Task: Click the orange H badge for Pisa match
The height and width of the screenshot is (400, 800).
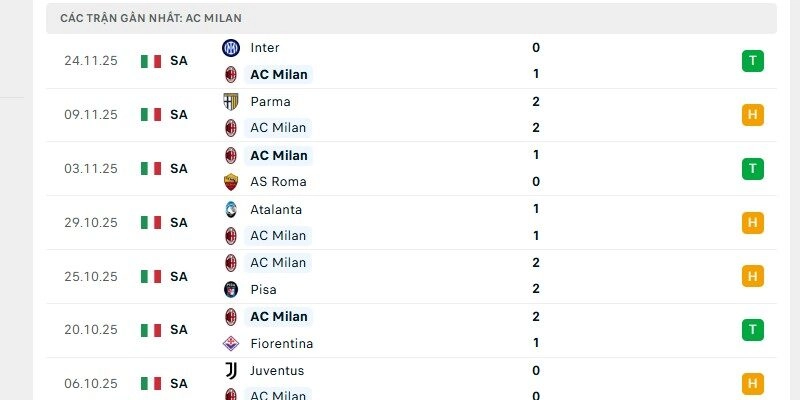Action: click(x=753, y=276)
